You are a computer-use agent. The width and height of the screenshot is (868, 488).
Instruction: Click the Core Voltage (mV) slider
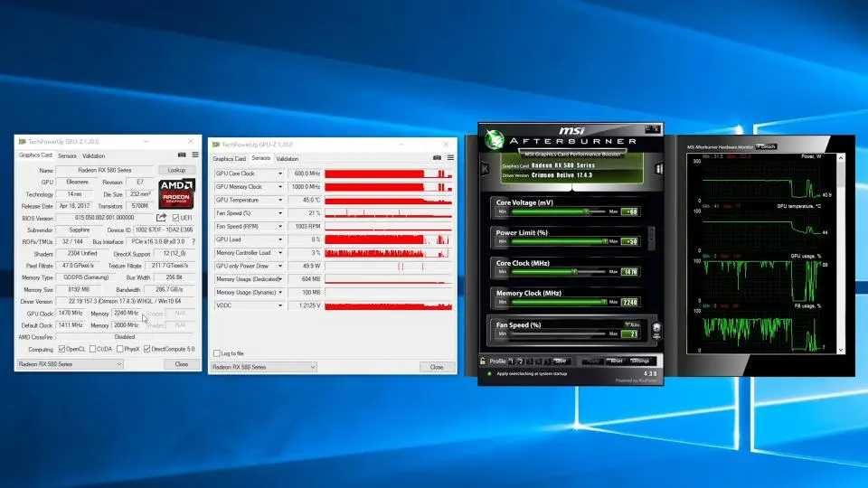pyautogui.click(x=558, y=211)
